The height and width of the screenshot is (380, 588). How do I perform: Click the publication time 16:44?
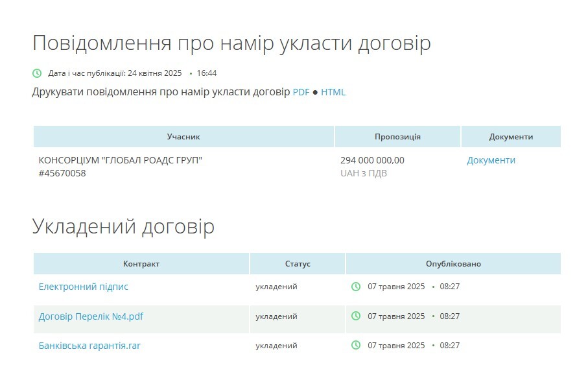pos(207,73)
